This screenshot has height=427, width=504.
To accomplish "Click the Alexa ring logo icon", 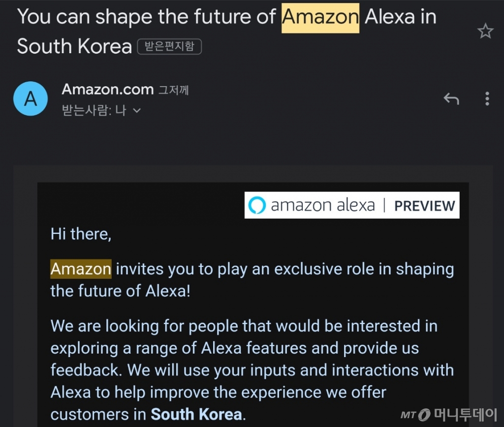I will (257, 205).
